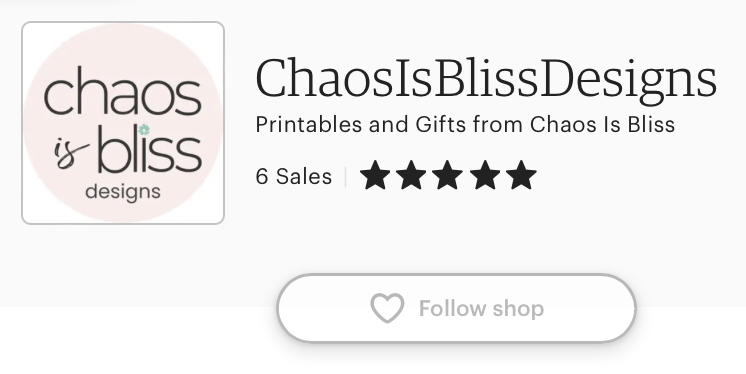Image resolution: width=746 pixels, height=374 pixels.
Task: Click the word 'designs' in the logo
Action: (123, 192)
